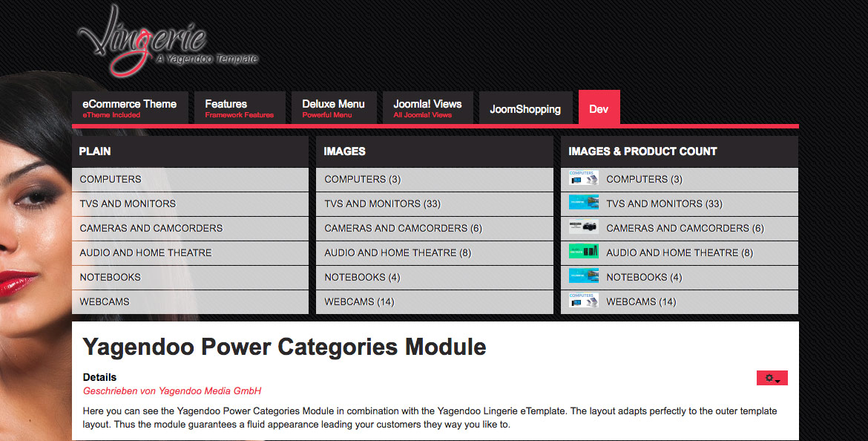The width and height of the screenshot is (868, 441).
Task: Open the gear settings dropdown in Details
Action: click(x=772, y=378)
